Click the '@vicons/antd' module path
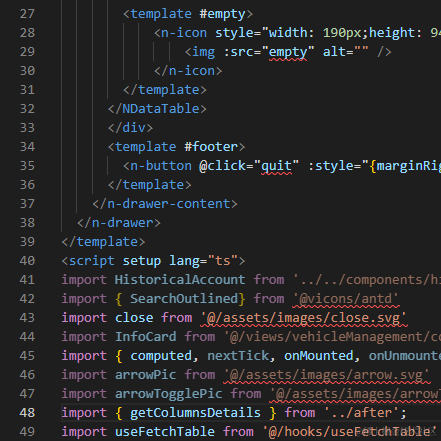The height and width of the screenshot is (441, 441). (345, 299)
